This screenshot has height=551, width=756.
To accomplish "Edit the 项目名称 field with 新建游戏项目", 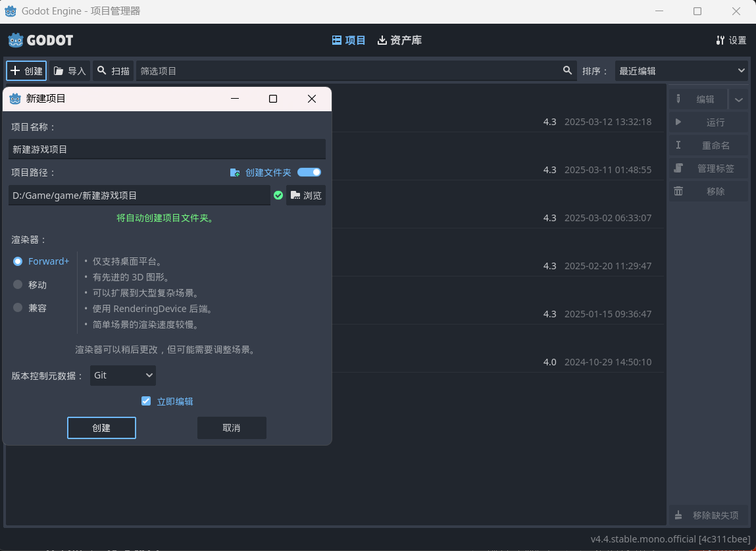I will pos(167,149).
